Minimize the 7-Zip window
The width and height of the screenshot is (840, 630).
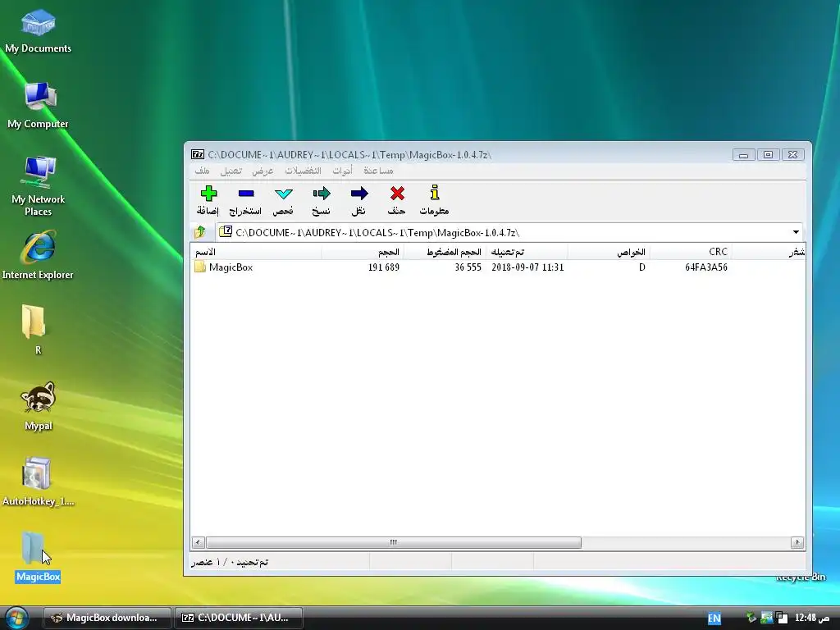[743, 155]
